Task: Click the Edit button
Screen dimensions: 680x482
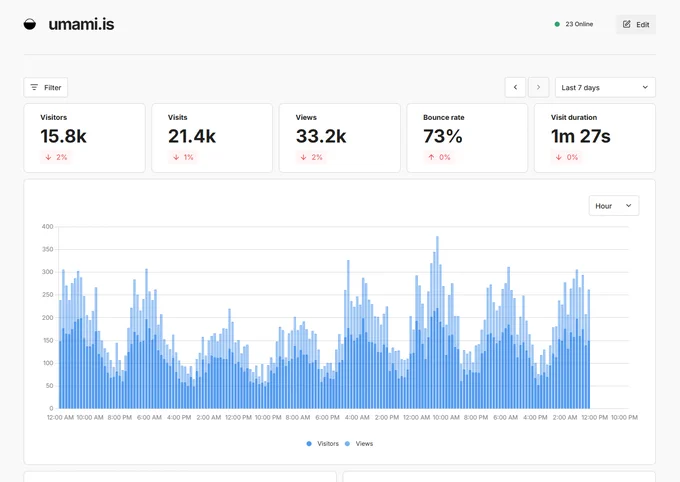Action: [636, 24]
